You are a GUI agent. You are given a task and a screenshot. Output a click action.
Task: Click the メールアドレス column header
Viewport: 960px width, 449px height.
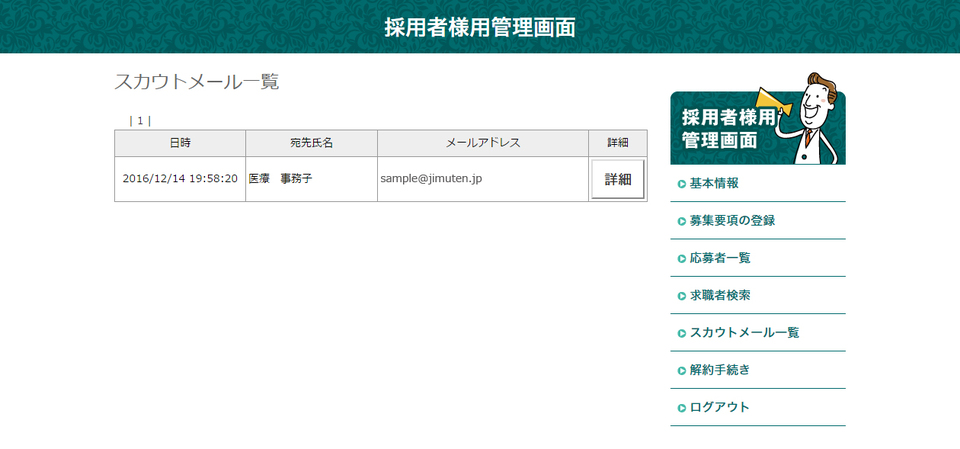point(483,143)
